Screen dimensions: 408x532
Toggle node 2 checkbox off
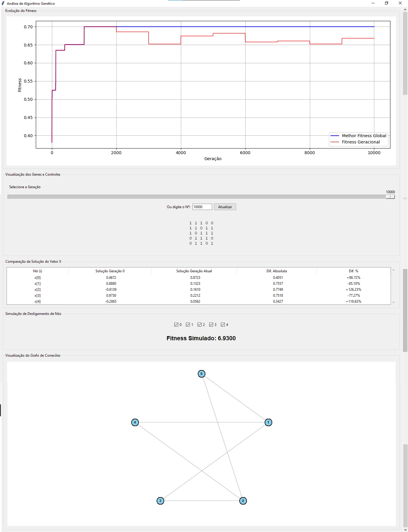click(x=199, y=324)
